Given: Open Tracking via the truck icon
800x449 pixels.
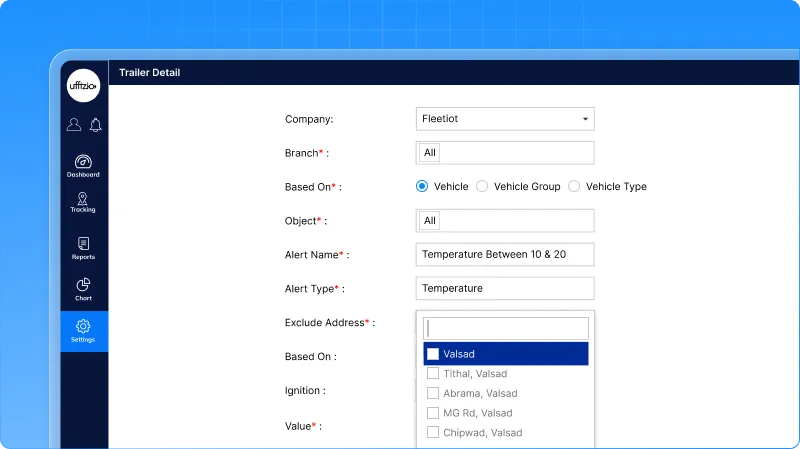Looking at the screenshot, I should 83,201.
